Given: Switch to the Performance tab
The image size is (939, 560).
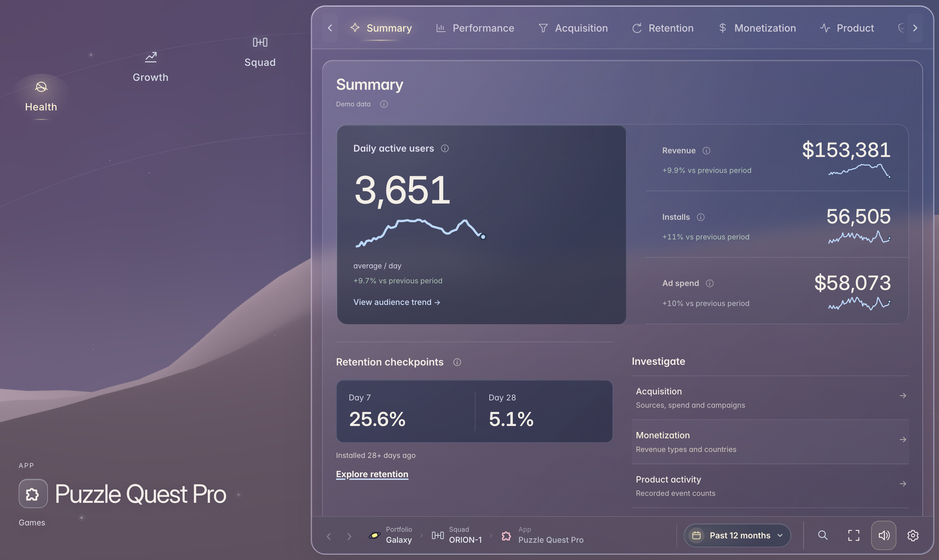Looking at the screenshot, I should [x=475, y=28].
